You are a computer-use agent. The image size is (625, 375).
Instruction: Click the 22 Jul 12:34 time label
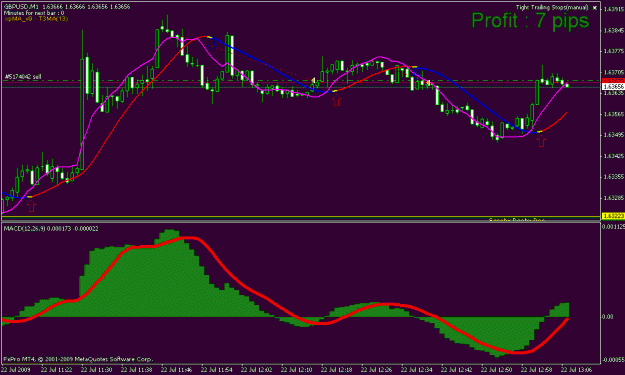(x=416, y=370)
